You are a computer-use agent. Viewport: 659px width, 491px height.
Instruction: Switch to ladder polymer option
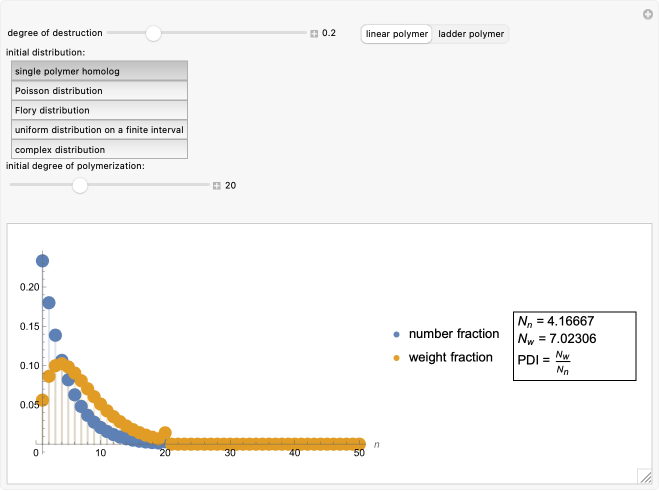[x=472, y=34]
